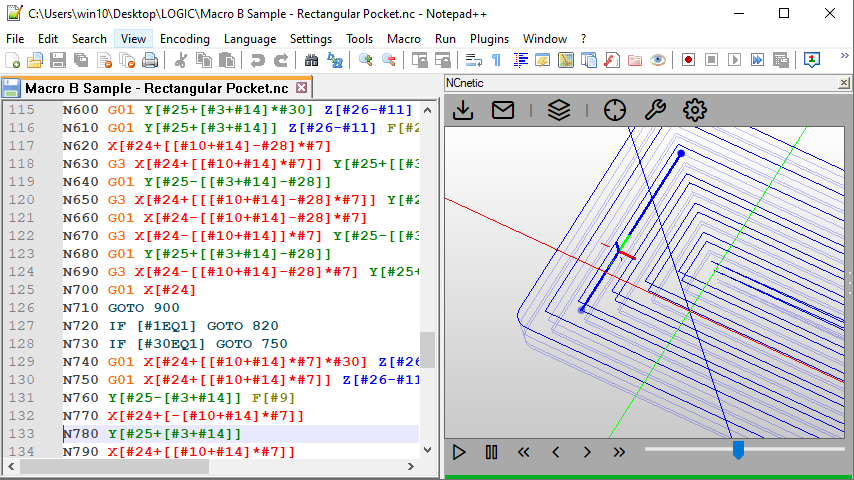Click the Paste toolbar icon
854x480 pixels.
tap(227, 60)
